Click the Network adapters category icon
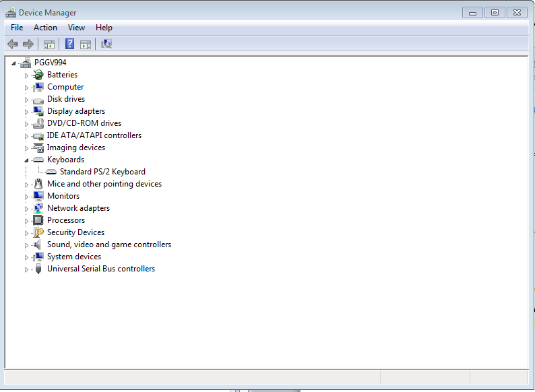 click(x=38, y=208)
